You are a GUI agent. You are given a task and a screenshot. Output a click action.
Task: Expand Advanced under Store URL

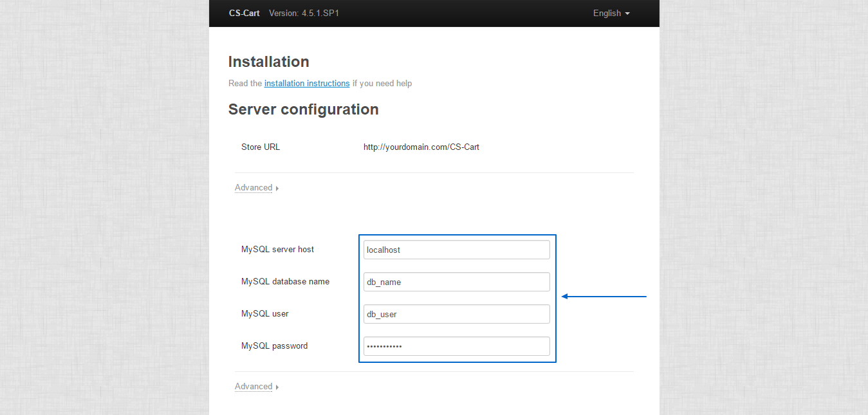(x=254, y=188)
